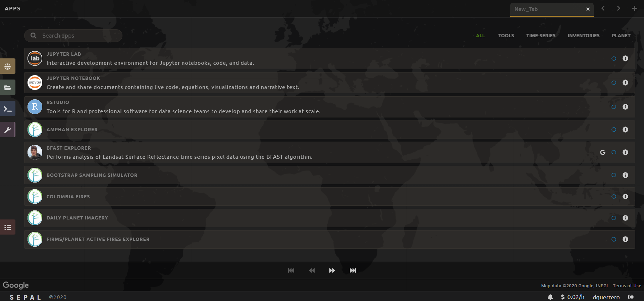Click the status circle for RStudio
Screen dimensions: 644x301
click(x=614, y=107)
